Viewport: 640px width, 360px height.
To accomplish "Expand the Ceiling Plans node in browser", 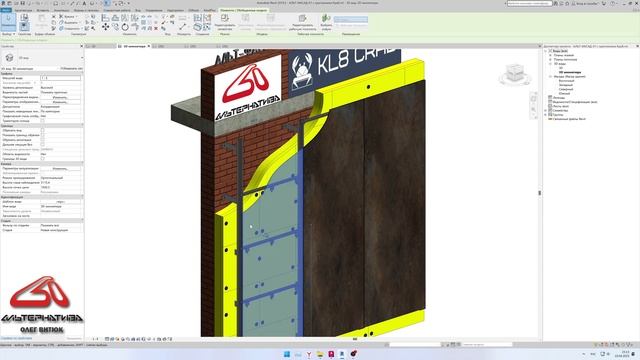I will point(550,60).
